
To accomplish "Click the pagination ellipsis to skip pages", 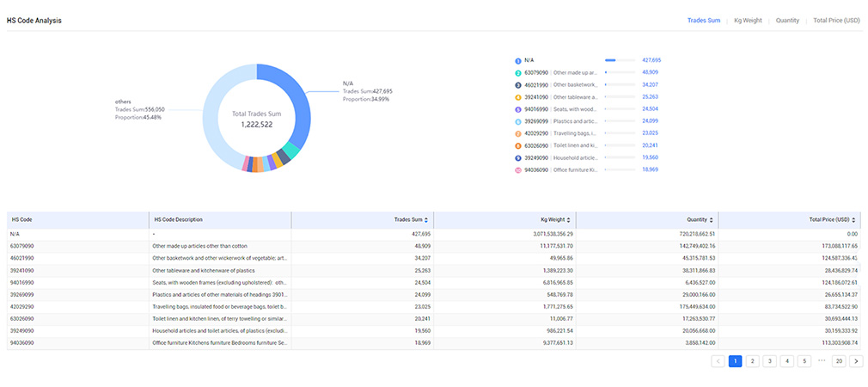I will tap(822, 361).
